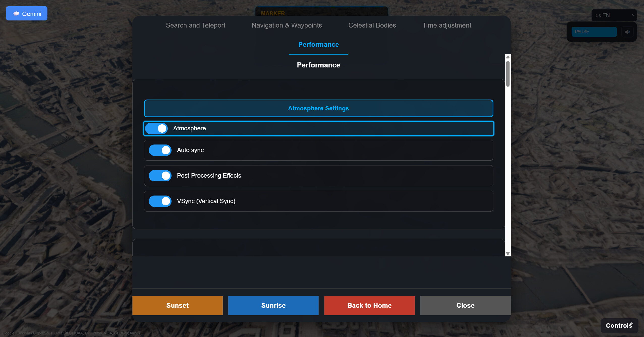
Task: Open the Gemini chat assistant
Action: (x=26, y=13)
